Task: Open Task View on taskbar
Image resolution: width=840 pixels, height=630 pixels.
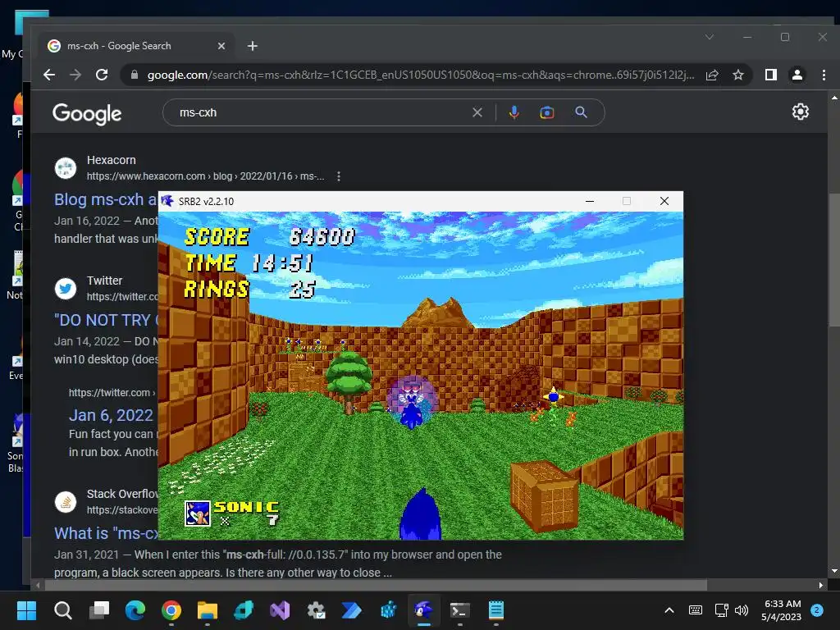Action: (99, 610)
